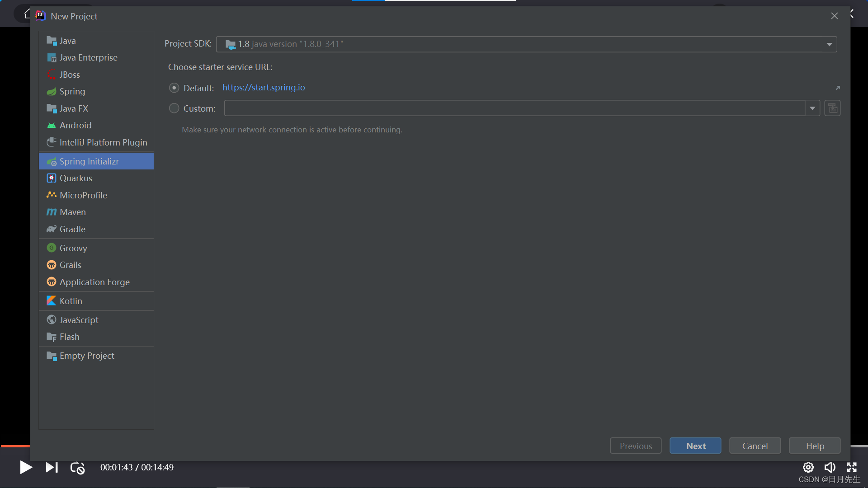Expand the Custom URL history dropdown arrow
The width and height of the screenshot is (868, 488).
pyautogui.click(x=812, y=108)
